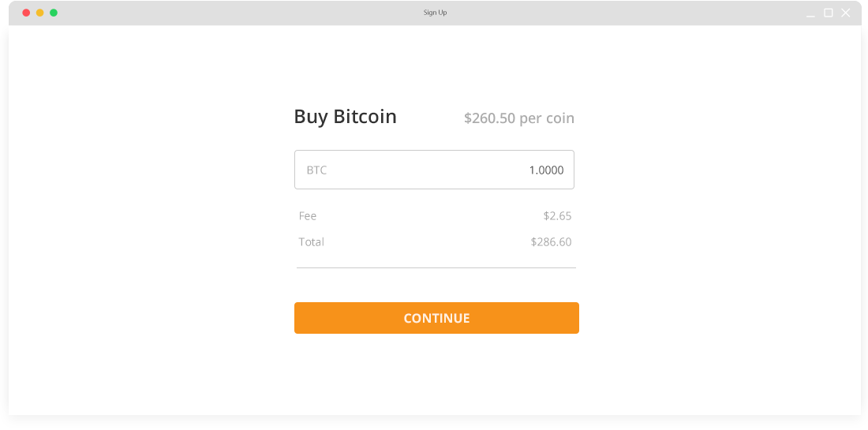Click the $286.60 total amount
The image size is (868, 430).
[551, 242]
